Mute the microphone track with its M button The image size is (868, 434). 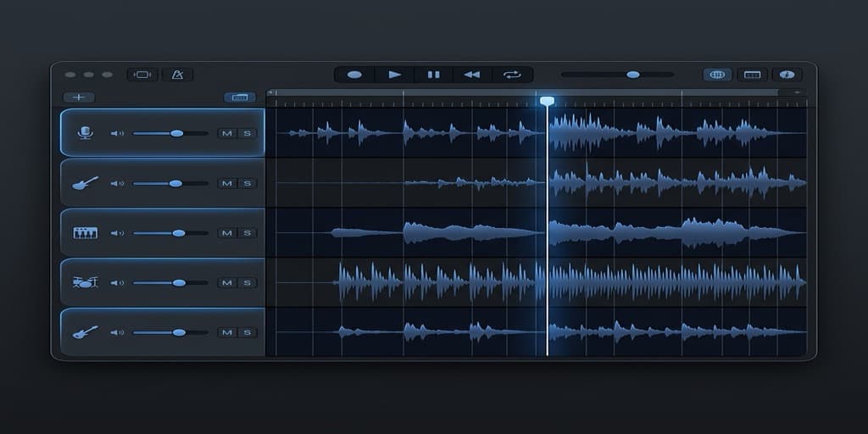pos(227,133)
